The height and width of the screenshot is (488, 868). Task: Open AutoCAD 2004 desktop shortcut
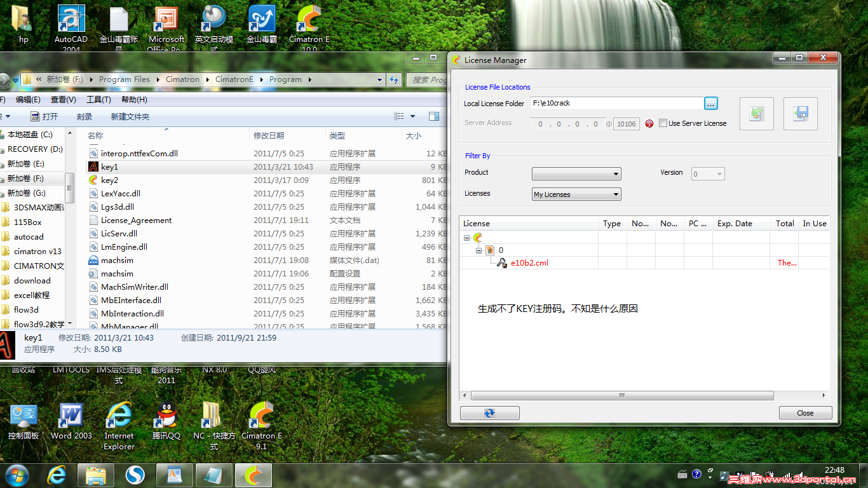71,28
